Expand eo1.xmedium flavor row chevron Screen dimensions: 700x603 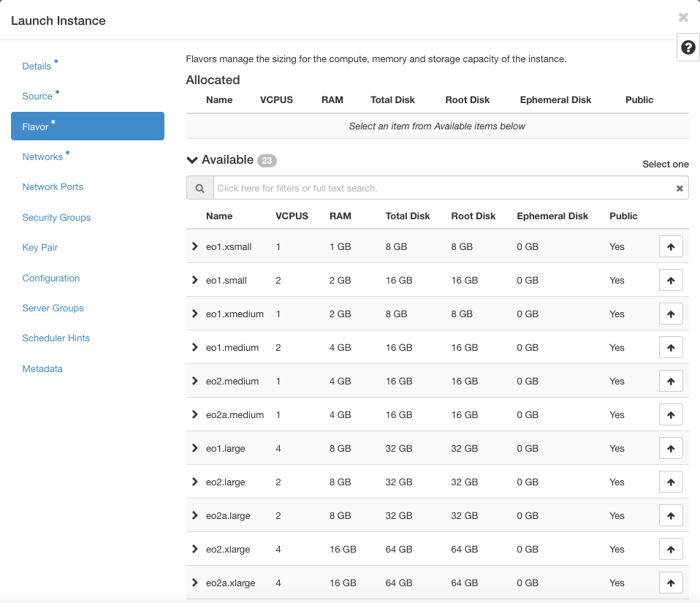tap(195, 314)
